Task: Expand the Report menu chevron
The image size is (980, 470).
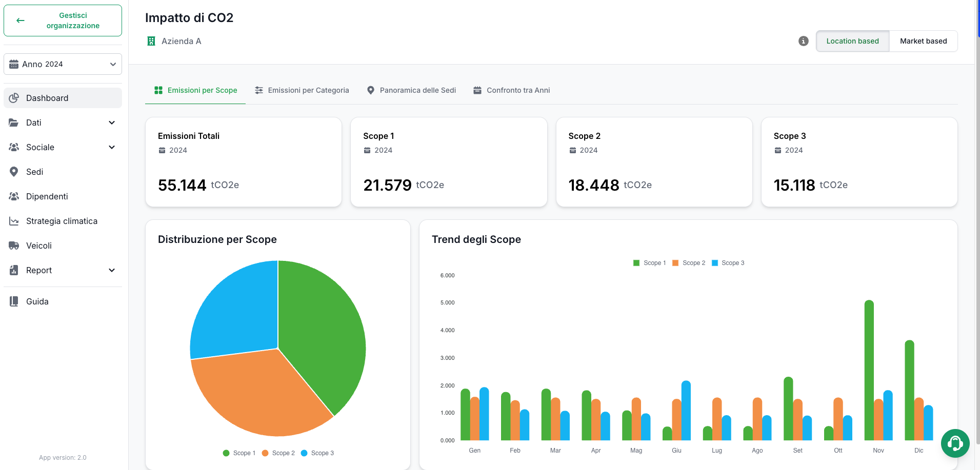Action: pos(112,270)
